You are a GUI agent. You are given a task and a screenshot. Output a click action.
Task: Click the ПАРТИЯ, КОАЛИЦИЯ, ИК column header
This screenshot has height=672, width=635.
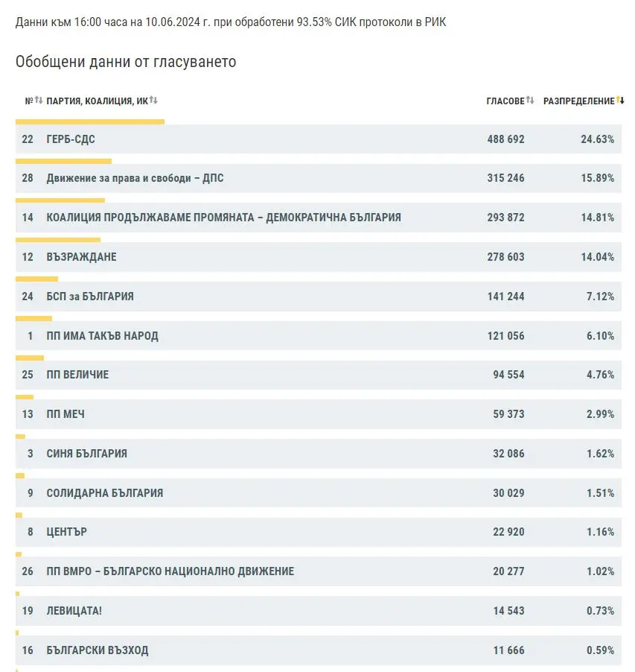[97, 101]
